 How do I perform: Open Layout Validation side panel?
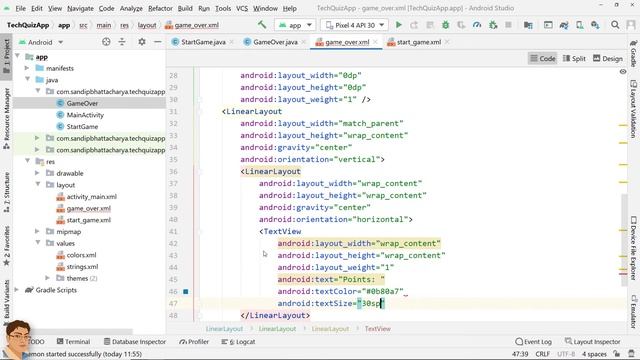pos(633,109)
